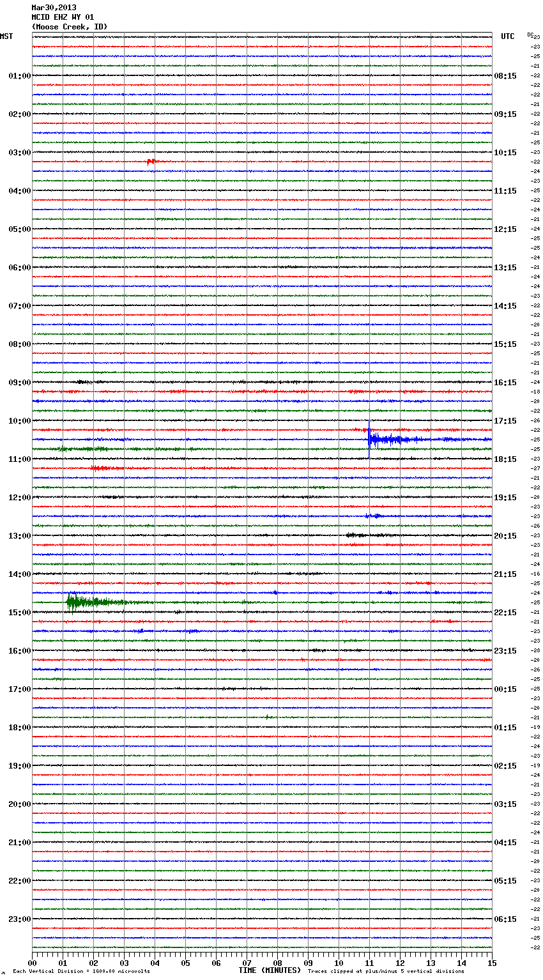Click the 04:15 UTC time label

(x=505, y=843)
